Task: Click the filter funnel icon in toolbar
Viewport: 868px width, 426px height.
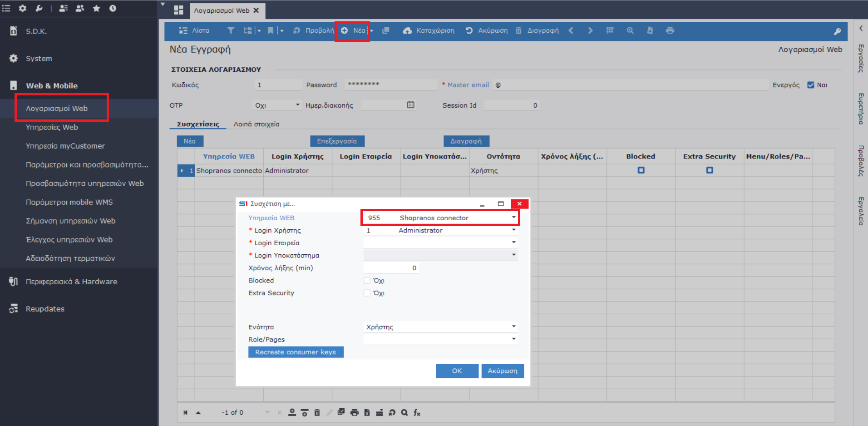Action: tap(231, 30)
